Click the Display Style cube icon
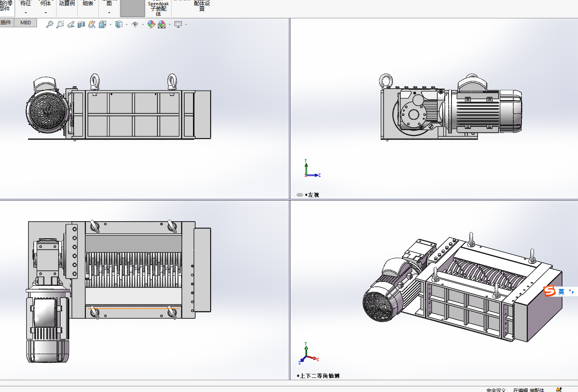This screenshot has height=392, width=578. point(119,24)
